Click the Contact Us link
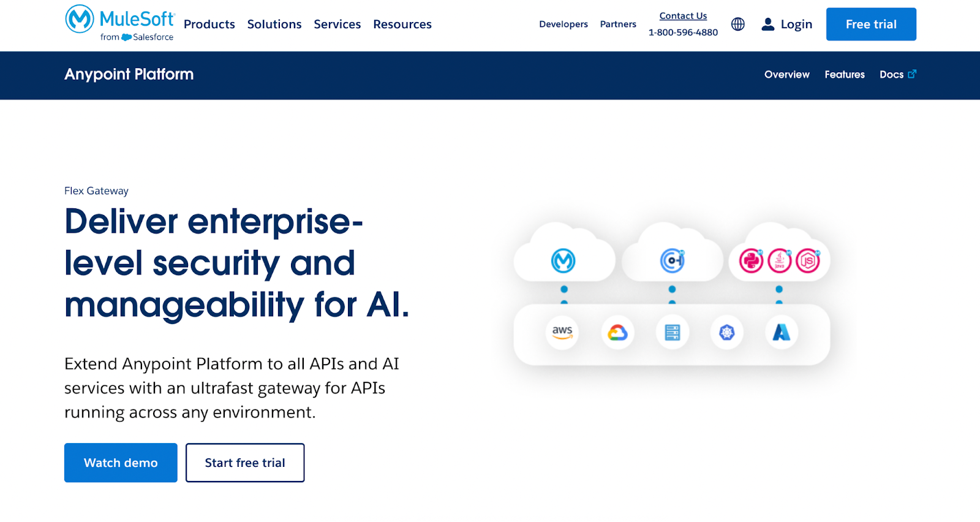Screen dimensions: 980x522 click(683, 16)
